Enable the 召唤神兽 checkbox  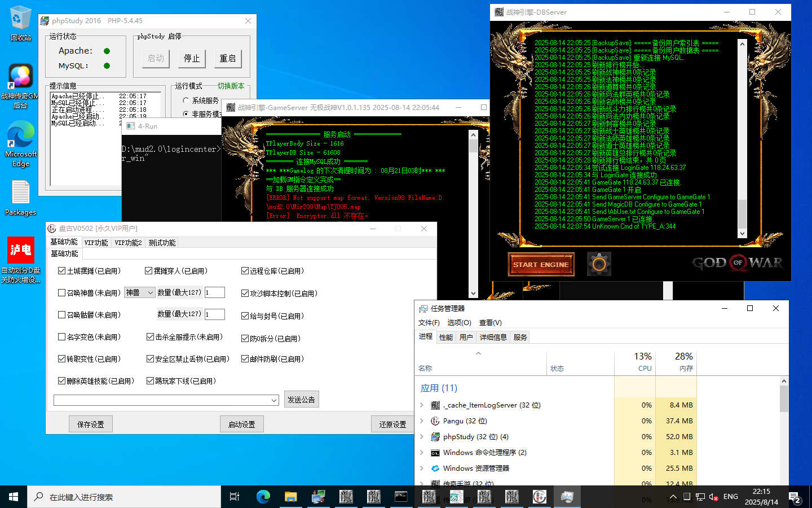click(61, 293)
